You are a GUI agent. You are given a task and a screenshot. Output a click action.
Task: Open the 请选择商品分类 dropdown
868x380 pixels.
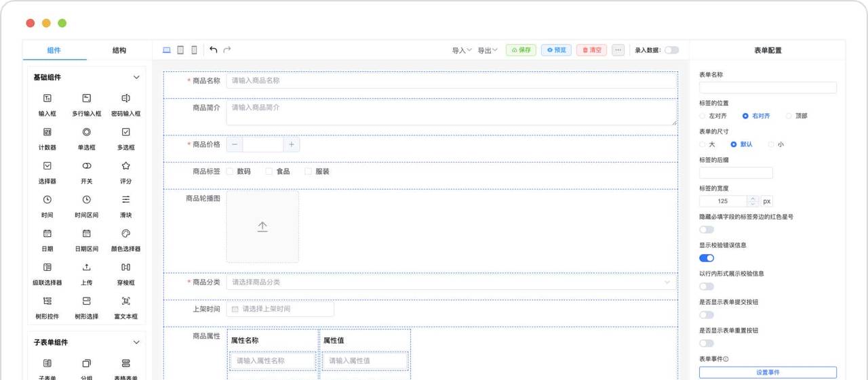(451, 282)
